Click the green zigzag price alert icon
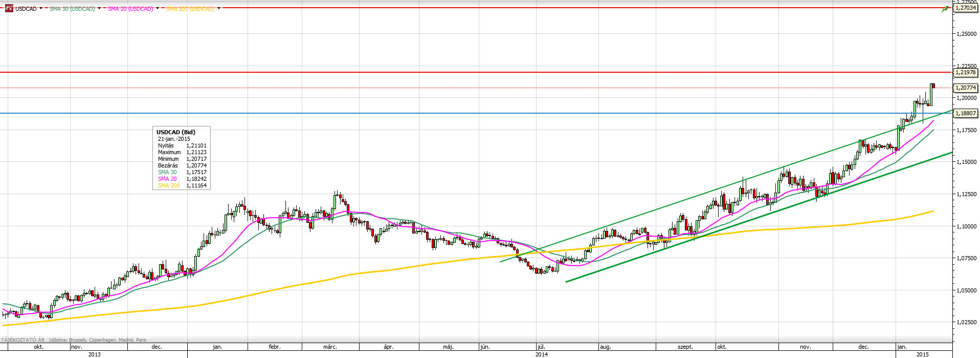This screenshot has width=980, height=358. tap(945, 8)
